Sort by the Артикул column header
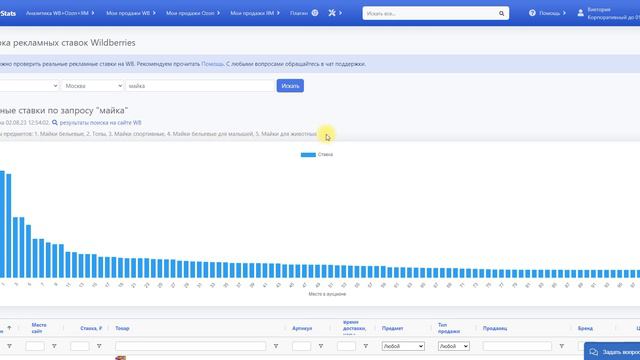 (302, 328)
